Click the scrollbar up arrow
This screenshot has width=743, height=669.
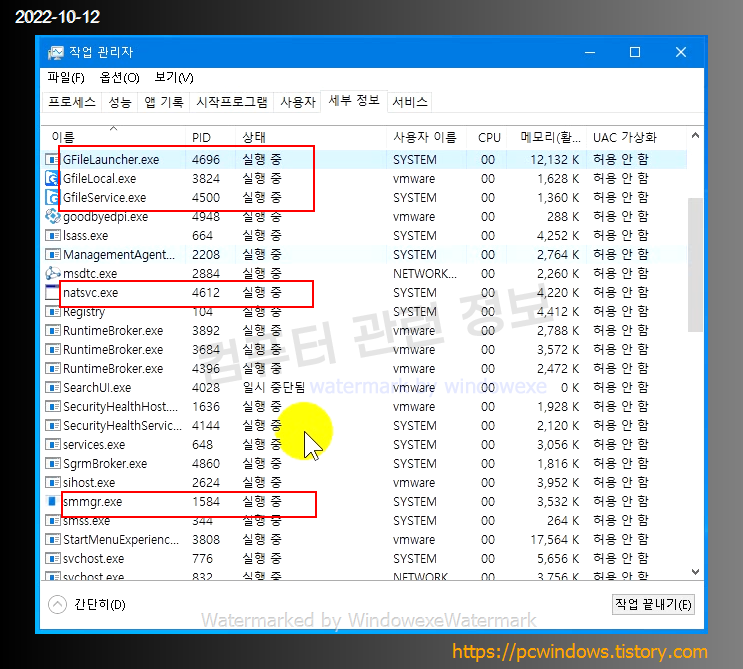[695, 136]
